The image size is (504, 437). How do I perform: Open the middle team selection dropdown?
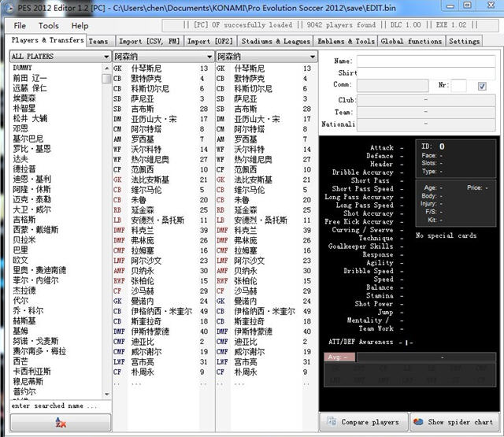163,57
